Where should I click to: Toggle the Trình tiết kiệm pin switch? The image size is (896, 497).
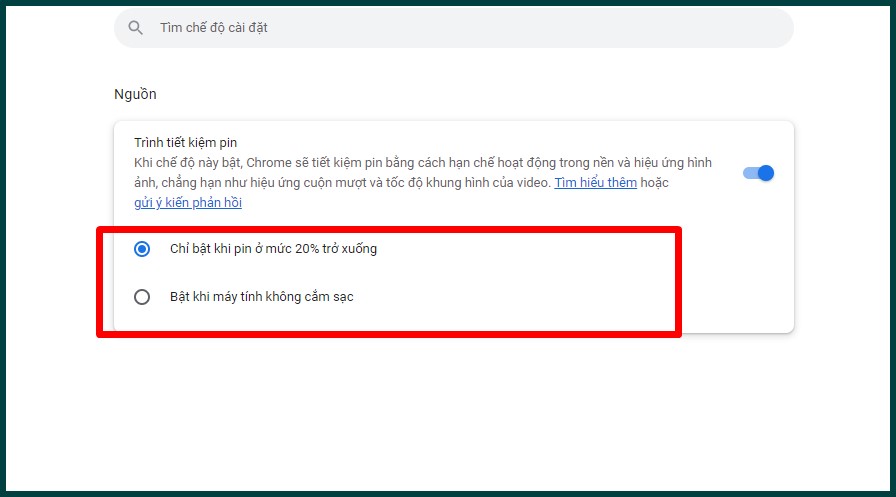coord(758,173)
